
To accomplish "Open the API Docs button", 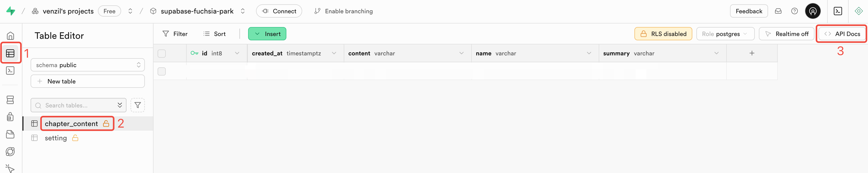I will pyautogui.click(x=842, y=34).
